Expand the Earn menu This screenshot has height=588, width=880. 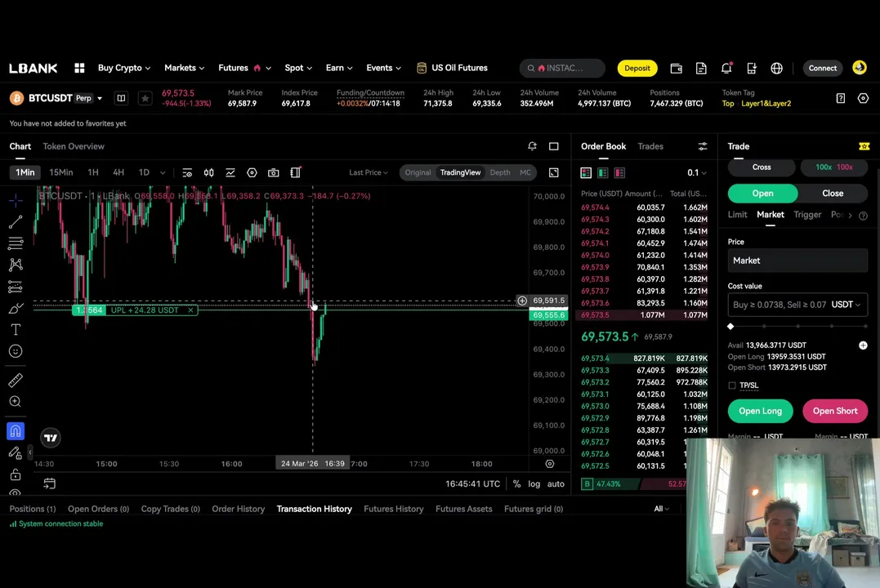(x=339, y=68)
